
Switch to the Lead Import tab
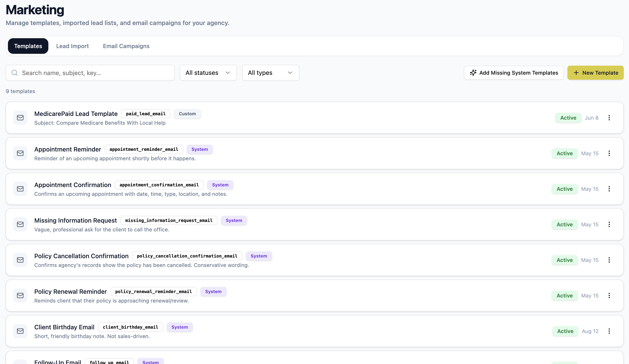[72, 46]
